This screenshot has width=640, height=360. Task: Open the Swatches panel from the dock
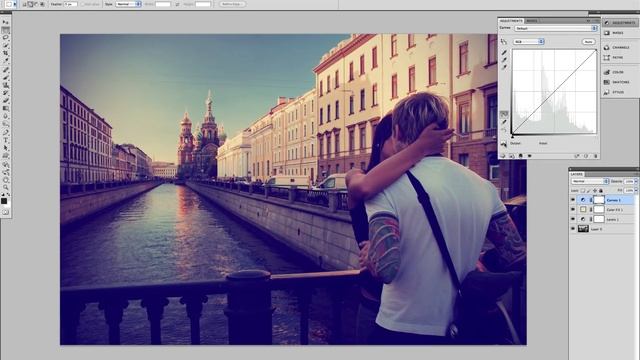pyautogui.click(x=616, y=82)
